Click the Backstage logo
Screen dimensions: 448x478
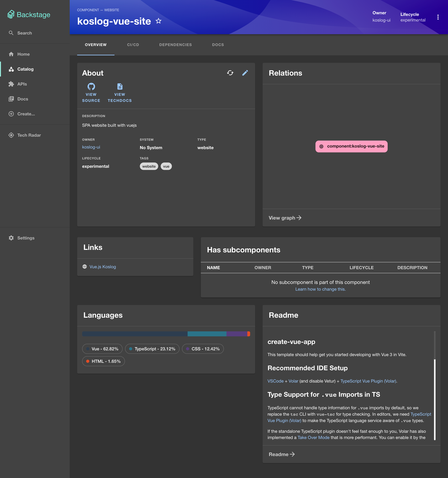[29, 15]
